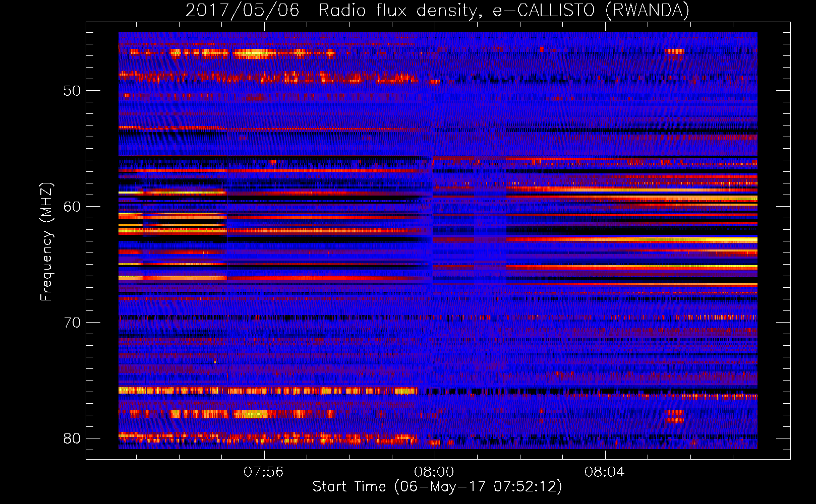Click the 'Start Time (06-May-17 07:52:12)' label
816x504 pixels.
[437, 487]
